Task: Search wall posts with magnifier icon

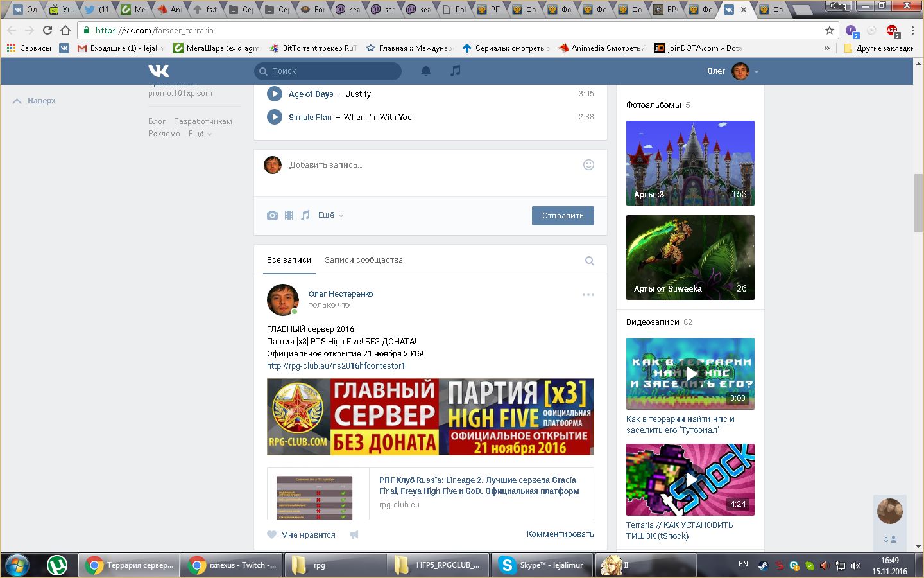Action: coord(589,261)
